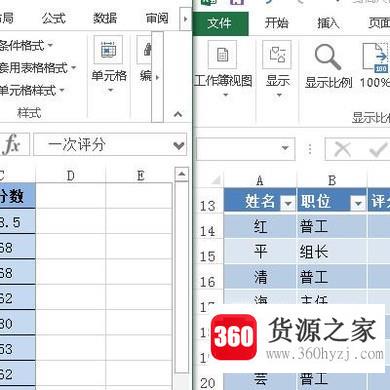The height and width of the screenshot is (390, 390).
Task: Click the 工作簿视图 icon
Action: click(x=222, y=55)
